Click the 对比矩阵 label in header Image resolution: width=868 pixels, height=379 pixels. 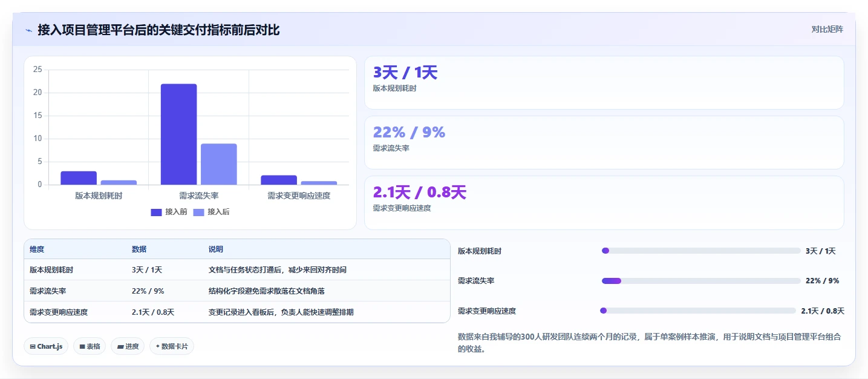pyautogui.click(x=827, y=29)
